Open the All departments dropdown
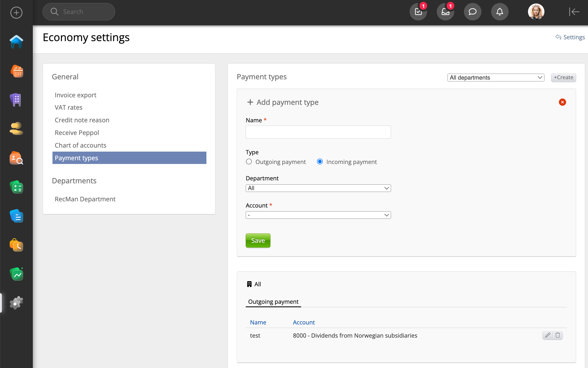 496,78
